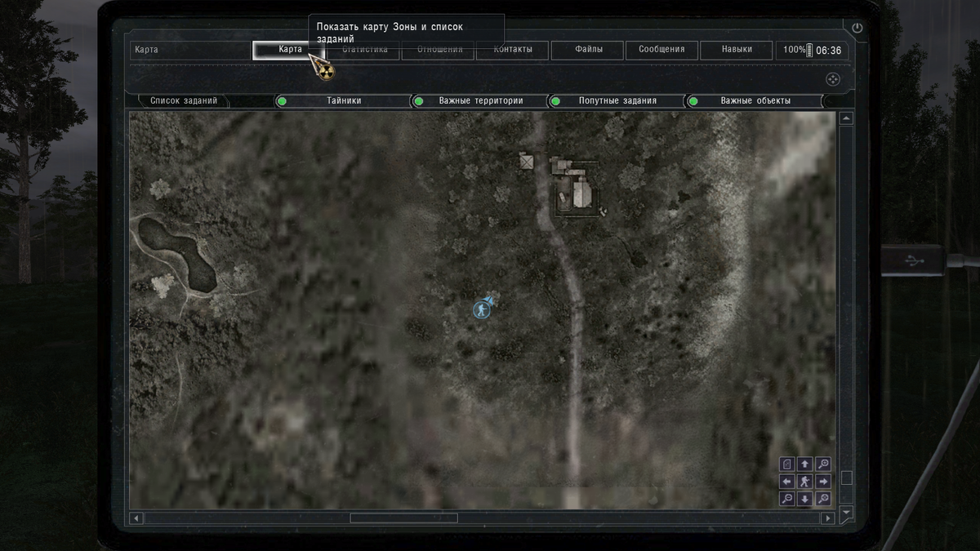Viewport: 980px width, 551px height.
Task: Click the Карта section title text
Action: click(x=147, y=50)
